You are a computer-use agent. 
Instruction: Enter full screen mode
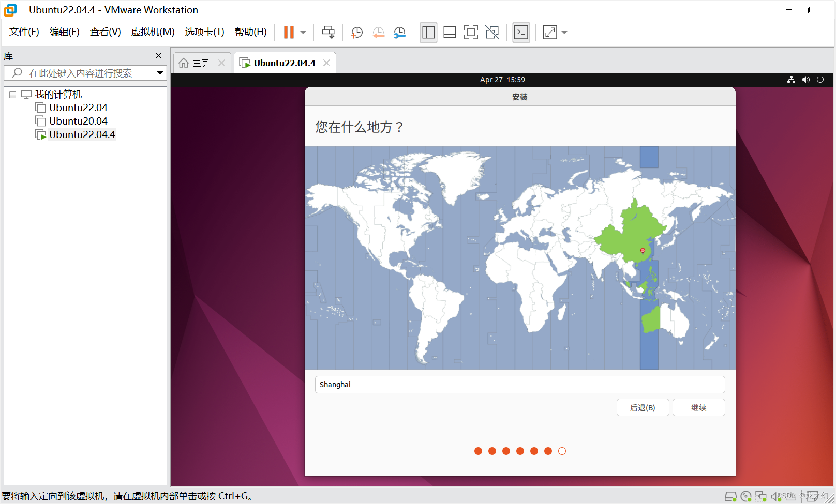tap(471, 32)
